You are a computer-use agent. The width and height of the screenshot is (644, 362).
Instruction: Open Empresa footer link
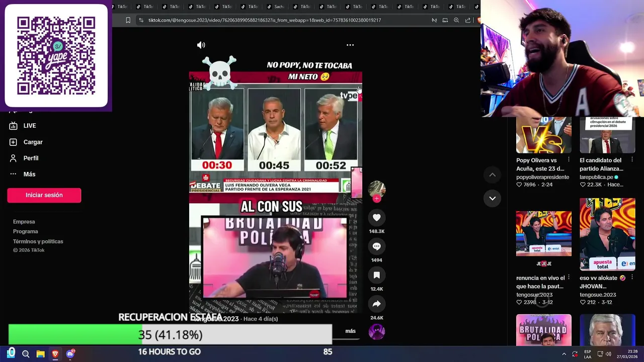tap(24, 222)
